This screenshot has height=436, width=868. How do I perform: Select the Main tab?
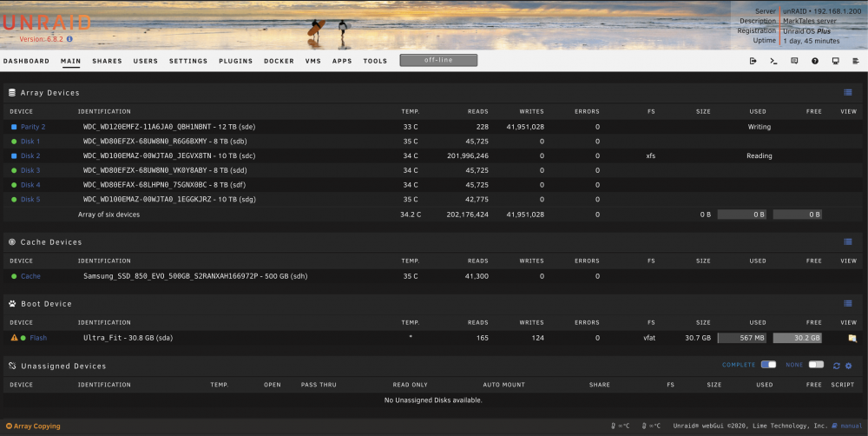[x=70, y=61]
